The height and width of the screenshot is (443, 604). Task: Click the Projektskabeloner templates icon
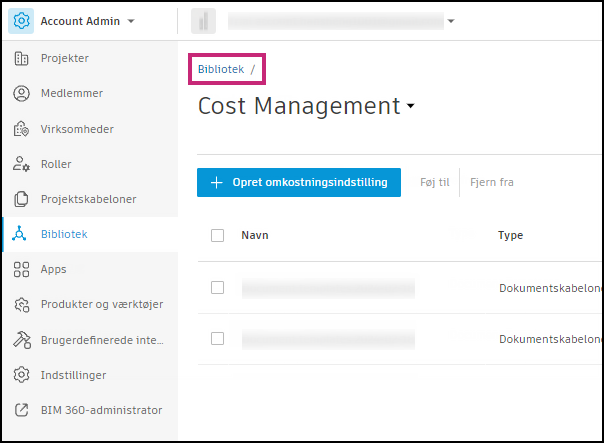coord(21,199)
